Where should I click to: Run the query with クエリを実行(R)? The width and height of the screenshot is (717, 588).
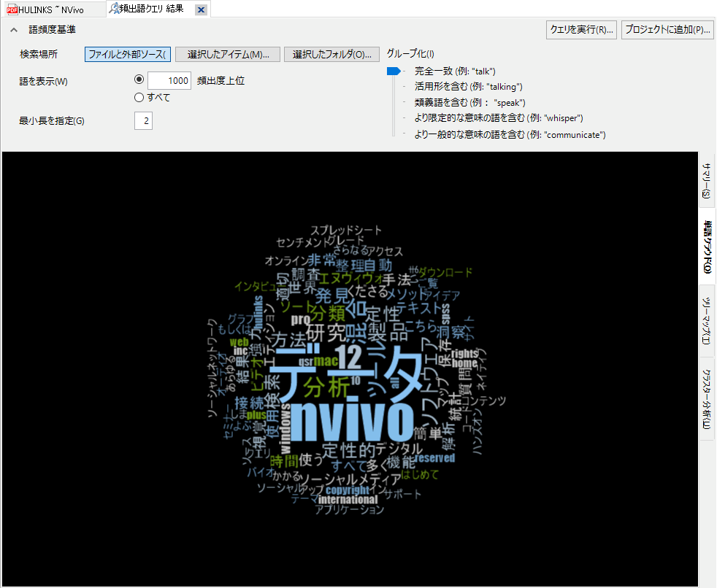(x=582, y=30)
